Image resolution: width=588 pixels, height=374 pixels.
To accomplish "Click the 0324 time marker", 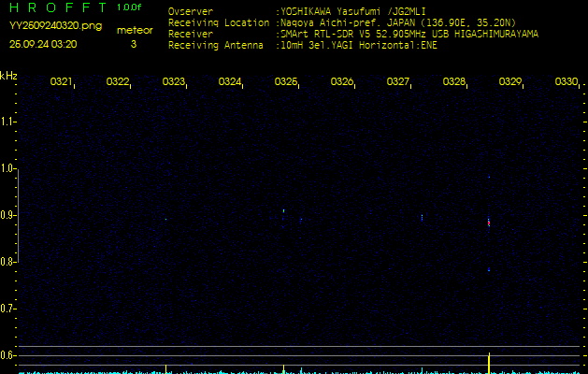I will [230, 81].
